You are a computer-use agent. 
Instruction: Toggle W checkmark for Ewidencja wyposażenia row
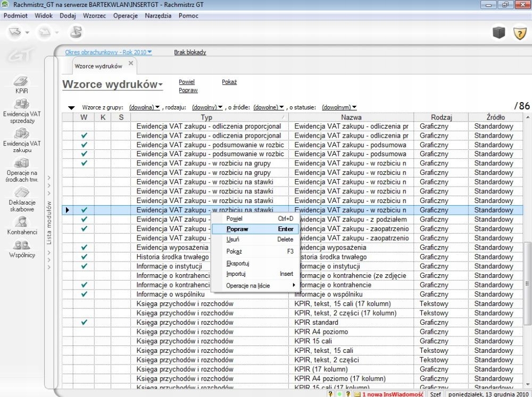click(x=84, y=248)
